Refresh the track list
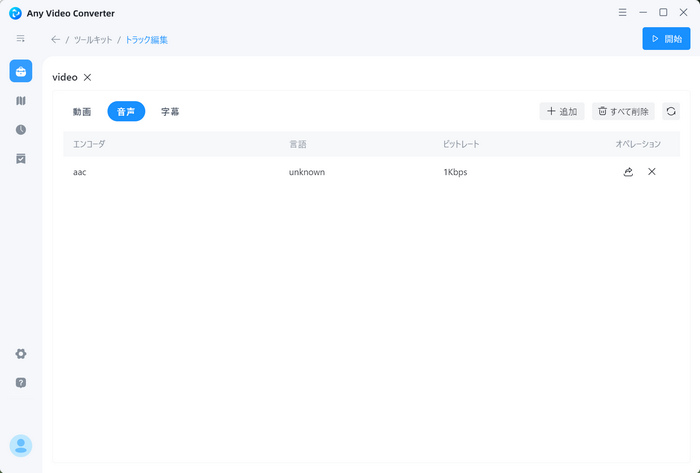 click(671, 111)
